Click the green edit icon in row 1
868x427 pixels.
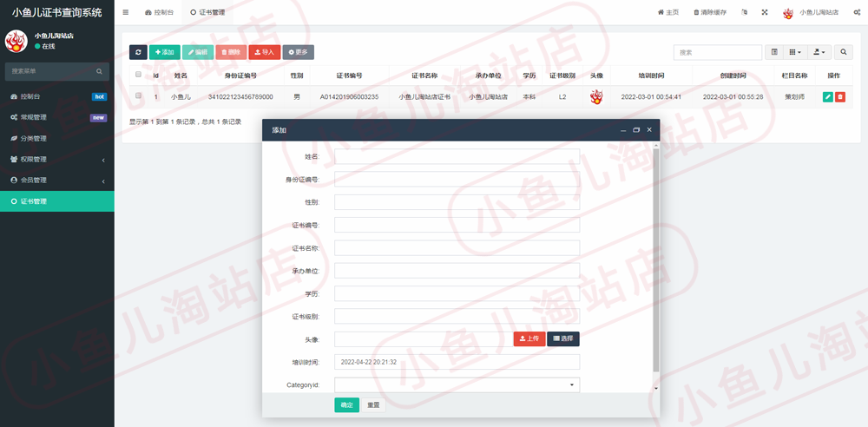coord(827,97)
